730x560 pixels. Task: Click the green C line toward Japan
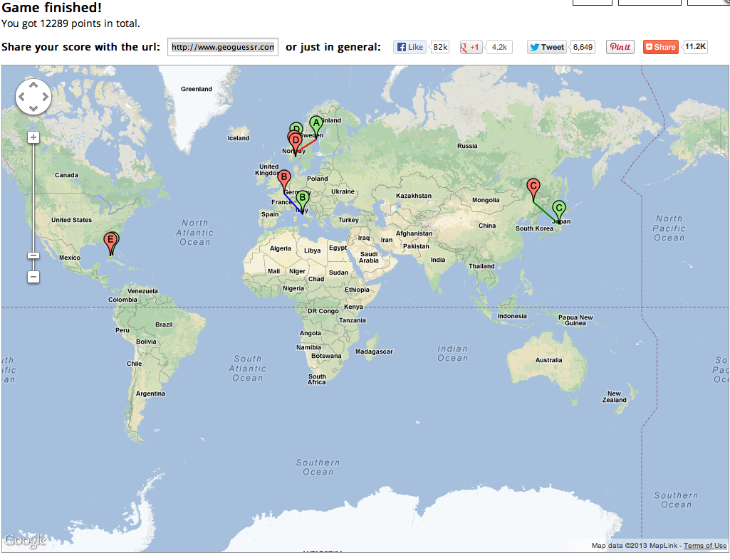point(546,213)
